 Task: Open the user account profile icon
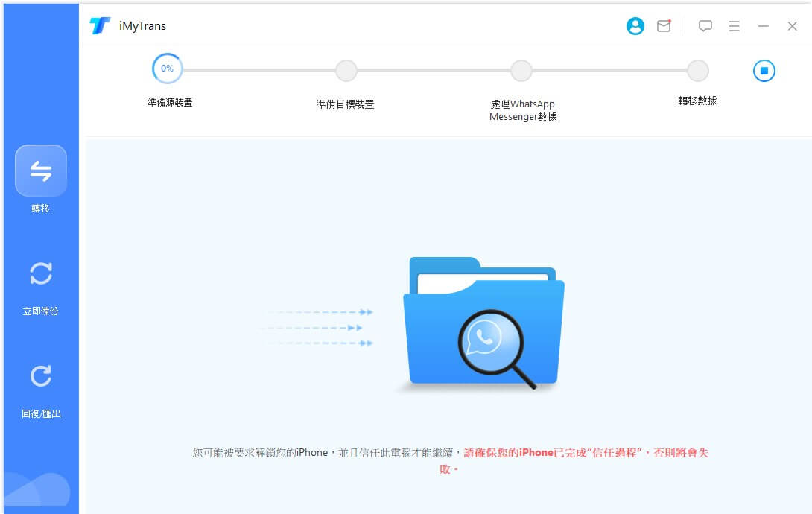[x=635, y=26]
